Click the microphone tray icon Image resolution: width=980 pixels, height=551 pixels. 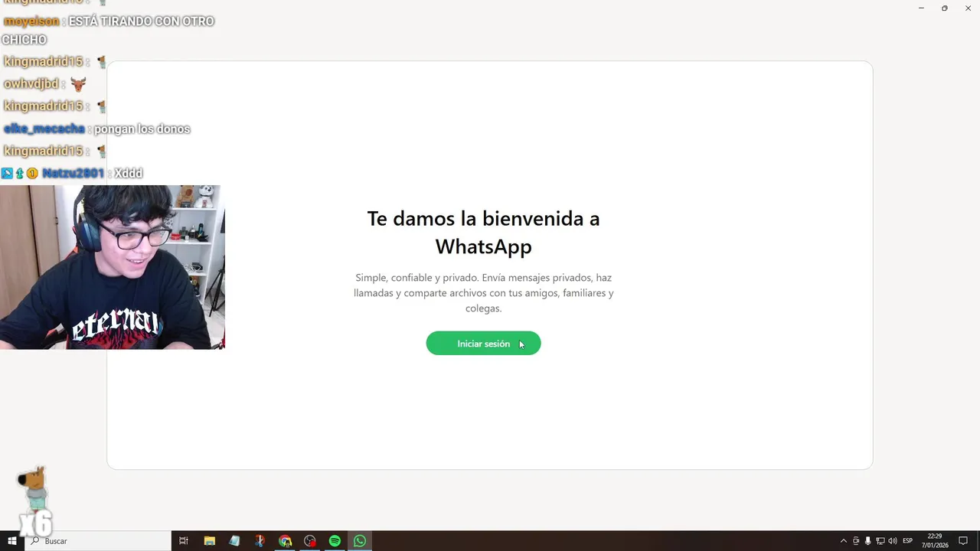point(868,541)
